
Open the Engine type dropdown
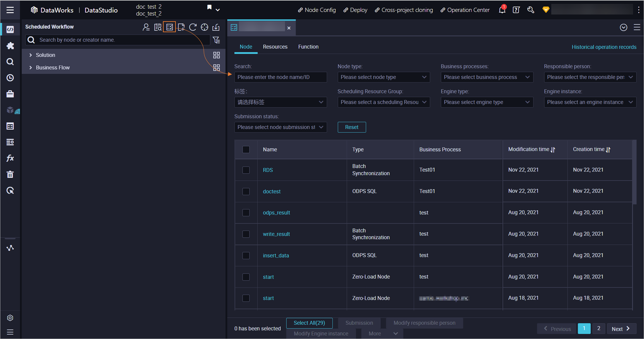pos(487,102)
